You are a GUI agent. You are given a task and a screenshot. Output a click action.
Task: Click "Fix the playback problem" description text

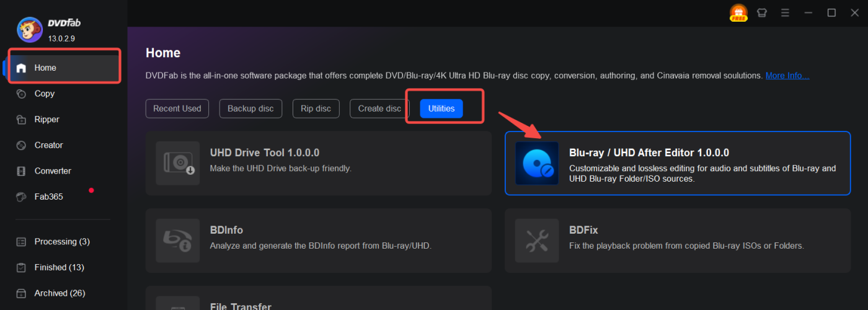(x=686, y=246)
